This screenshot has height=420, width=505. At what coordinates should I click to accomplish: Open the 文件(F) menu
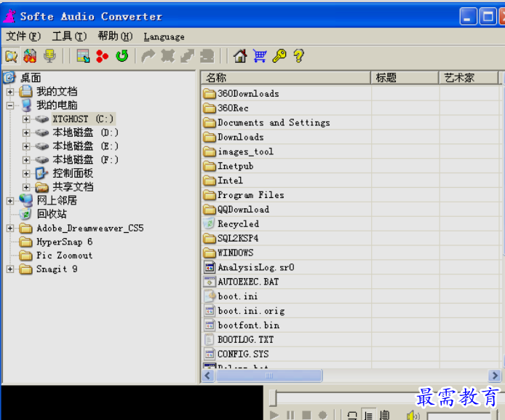tap(23, 36)
